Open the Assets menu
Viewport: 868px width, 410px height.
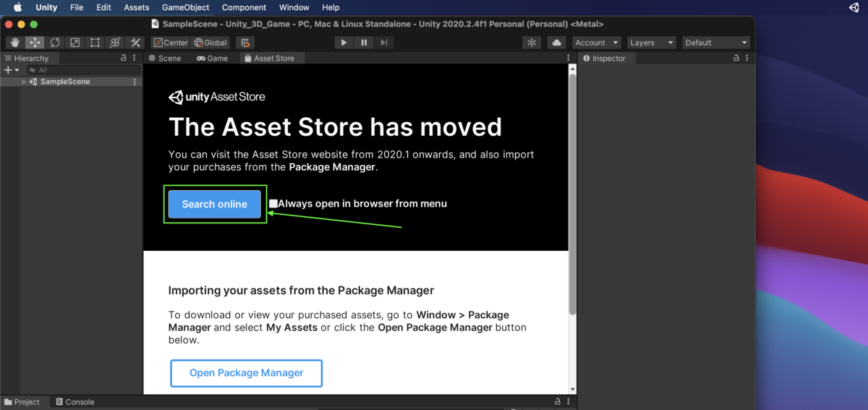click(x=137, y=7)
